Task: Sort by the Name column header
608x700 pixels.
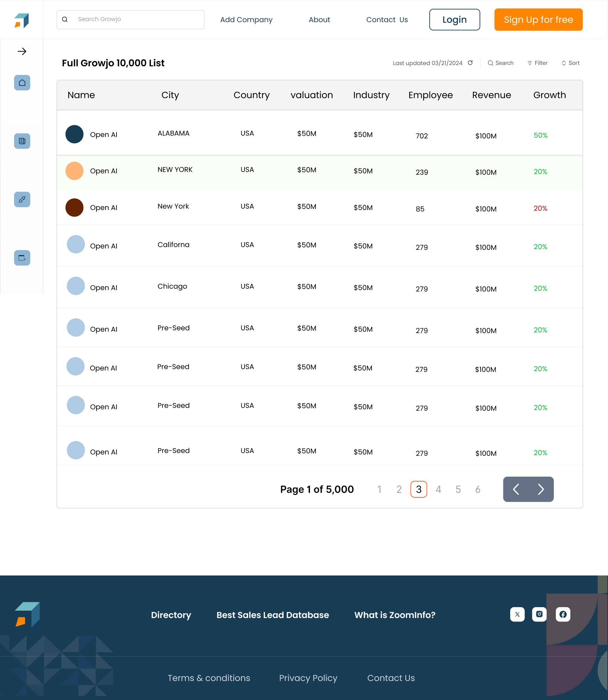Action: (81, 95)
